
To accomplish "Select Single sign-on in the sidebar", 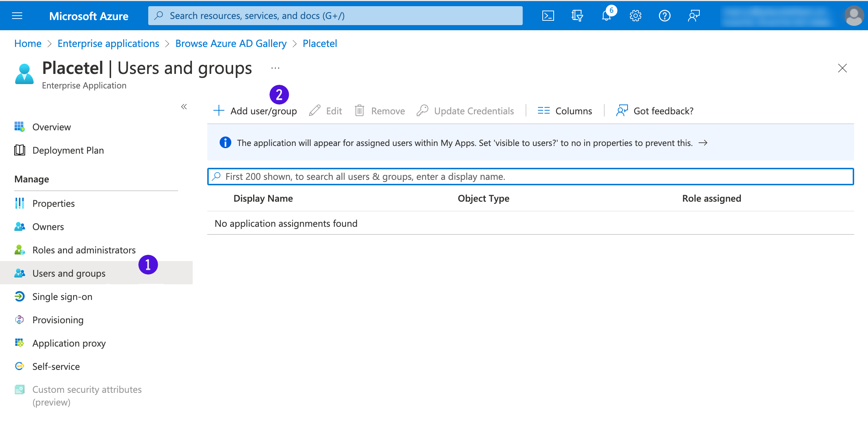I will pos(62,297).
